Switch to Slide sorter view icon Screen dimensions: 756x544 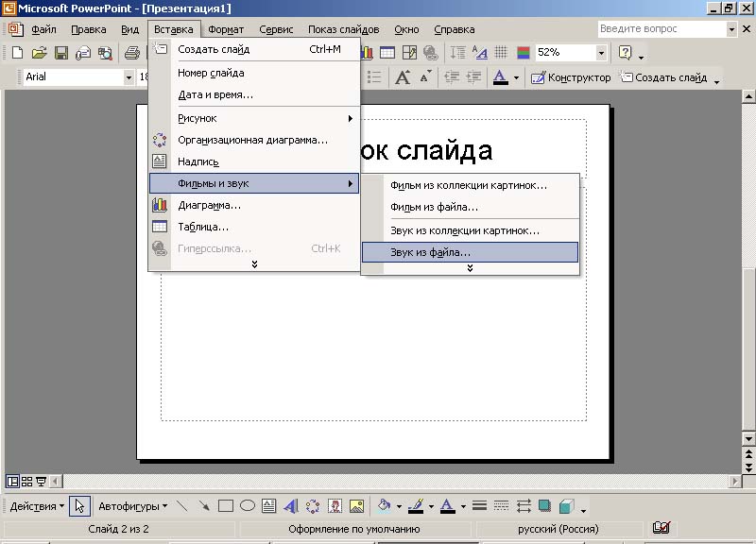pos(27,481)
